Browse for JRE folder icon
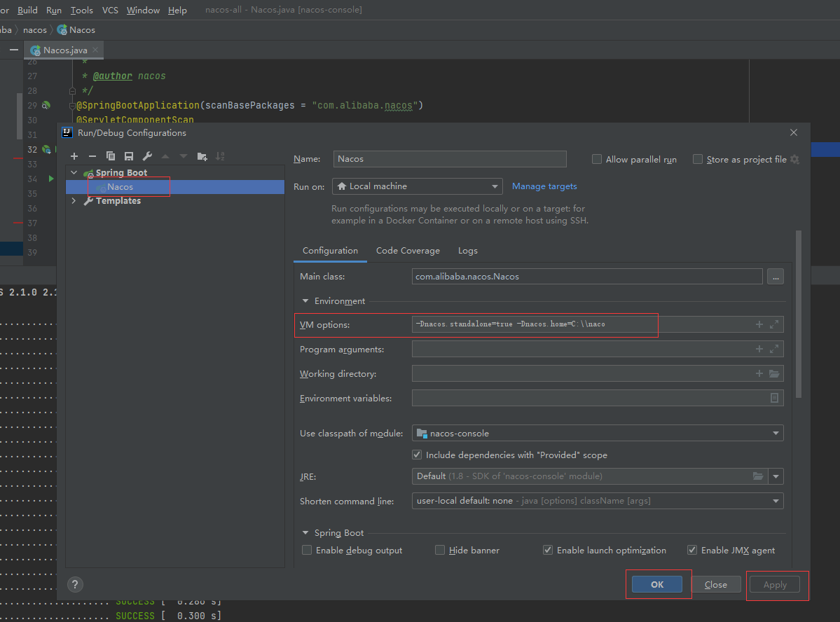The height and width of the screenshot is (622, 840). point(758,476)
